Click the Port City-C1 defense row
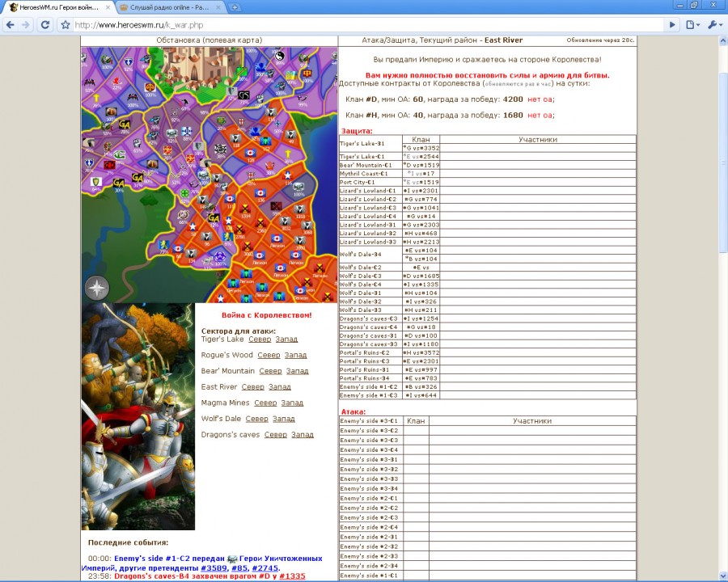Viewport: 728px width, 582px height. tap(488, 182)
